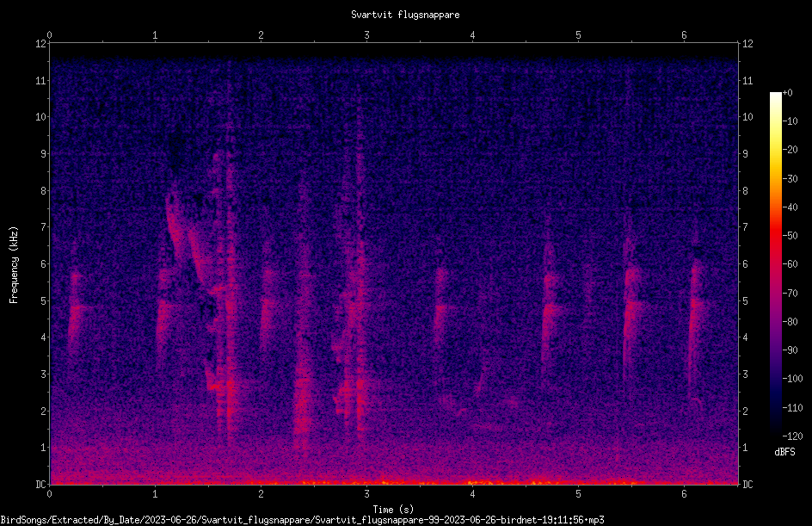Click 'DC' on left frequency axis
The width and height of the screenshot is (812, 526).
(41, 485)
